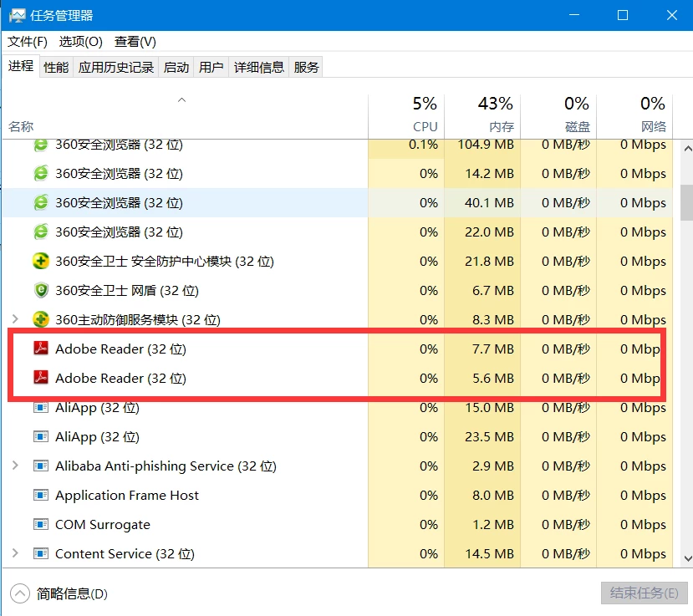The height and width of the screenshot is (616, 693).
Task: Select the COM Surrogate process name
Action: tap(103, 525)
